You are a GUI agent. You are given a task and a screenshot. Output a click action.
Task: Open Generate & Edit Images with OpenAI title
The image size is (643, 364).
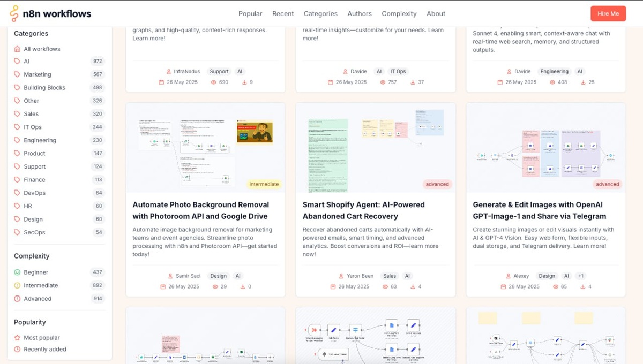540,210
